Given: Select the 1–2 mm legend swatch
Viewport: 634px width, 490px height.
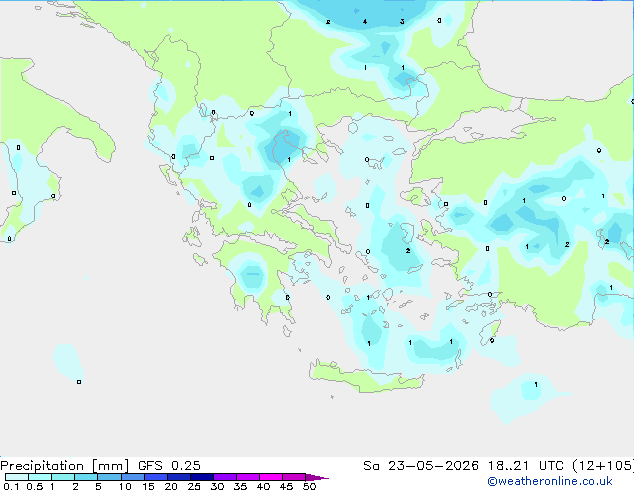Looking at the screenshot, I should coord(63,477).
